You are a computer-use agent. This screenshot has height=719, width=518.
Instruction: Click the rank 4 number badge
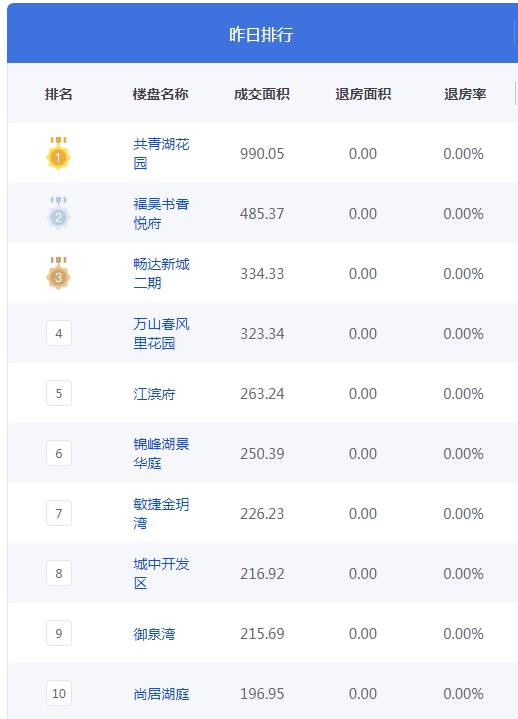(x=59, y=333)
